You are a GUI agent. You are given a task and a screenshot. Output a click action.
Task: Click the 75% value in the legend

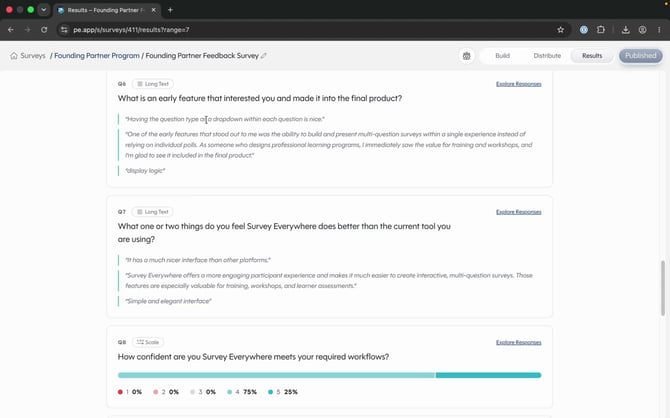coord(250,392)
